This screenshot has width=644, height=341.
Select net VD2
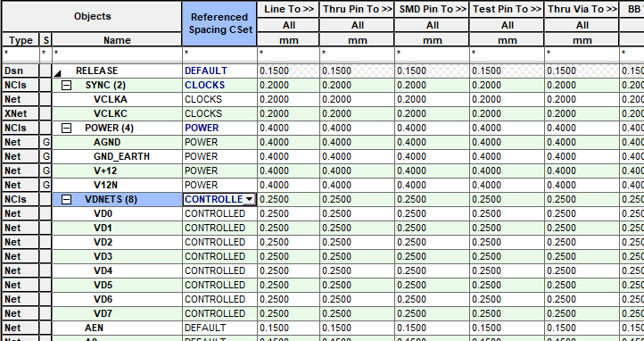(x=103, y=243)
